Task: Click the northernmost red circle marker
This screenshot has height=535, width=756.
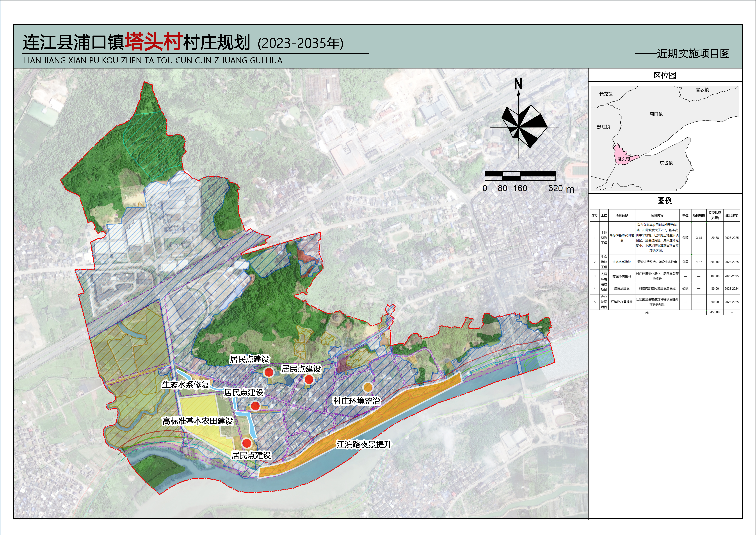Action: [269, 372]
